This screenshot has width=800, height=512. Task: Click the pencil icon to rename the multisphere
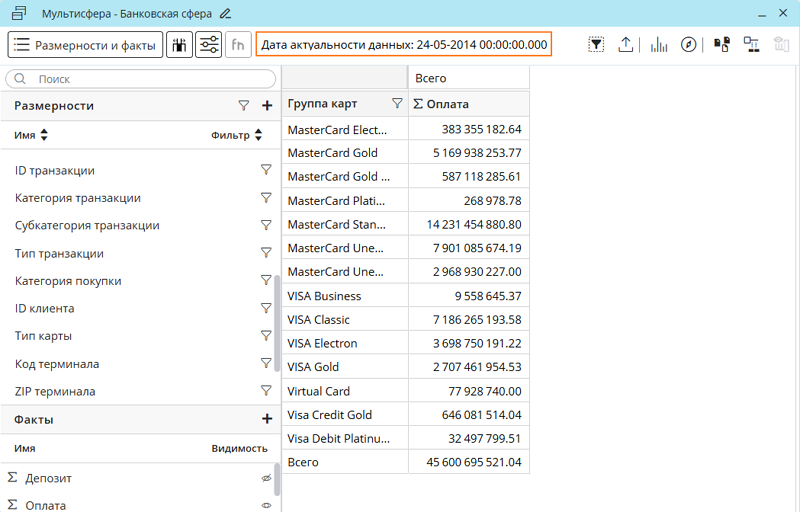(x=225, y=14)
